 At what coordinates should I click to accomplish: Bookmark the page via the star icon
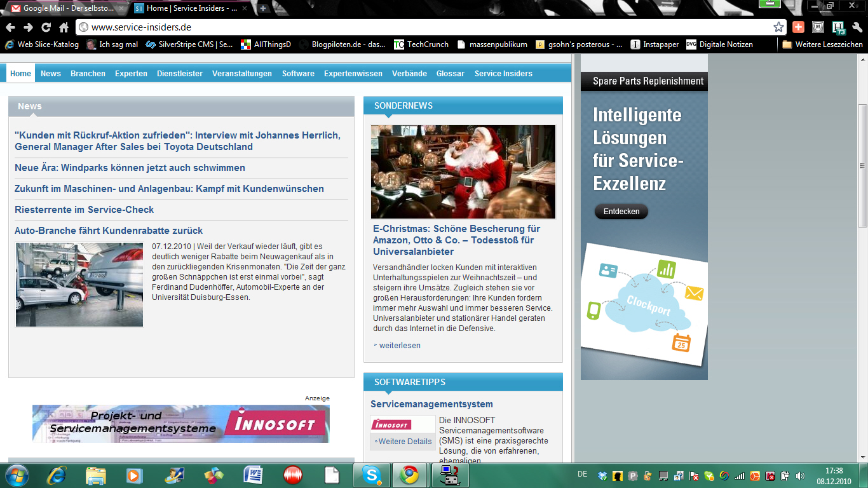coord(778,27)
